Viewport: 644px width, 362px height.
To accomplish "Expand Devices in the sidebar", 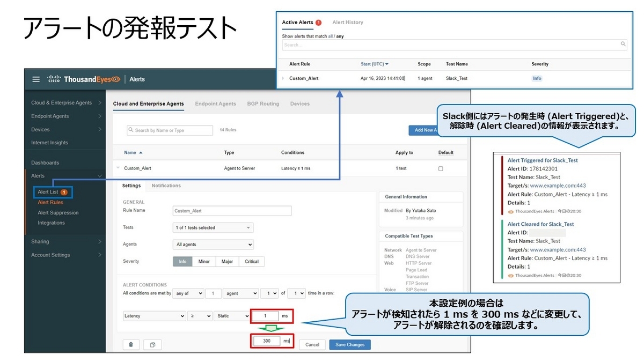I will click(100, 130).
